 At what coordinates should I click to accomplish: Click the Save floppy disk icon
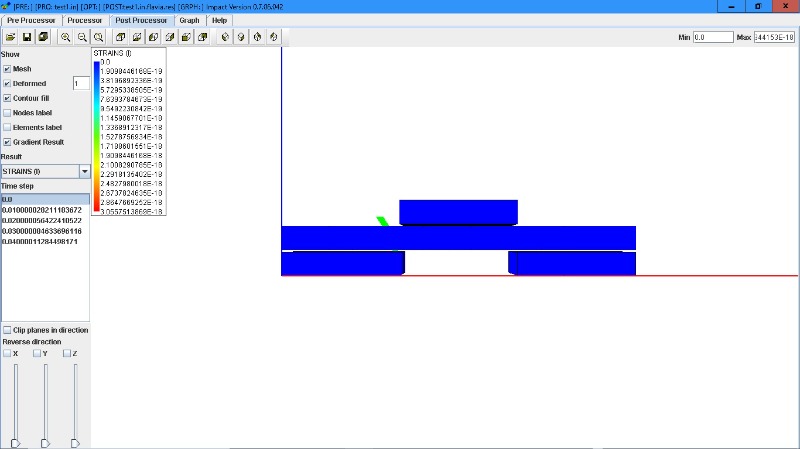[x=27, y=37]
